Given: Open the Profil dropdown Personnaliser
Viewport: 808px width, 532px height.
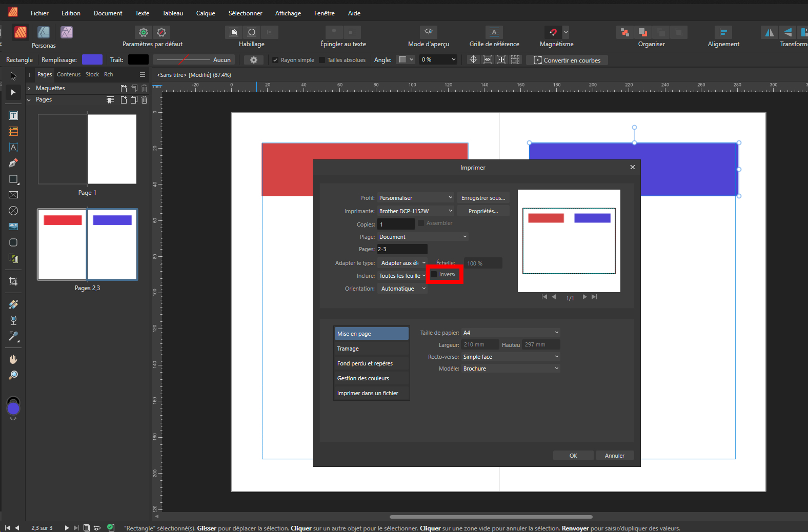Looking at the screenshot, I should coord(416,198).
